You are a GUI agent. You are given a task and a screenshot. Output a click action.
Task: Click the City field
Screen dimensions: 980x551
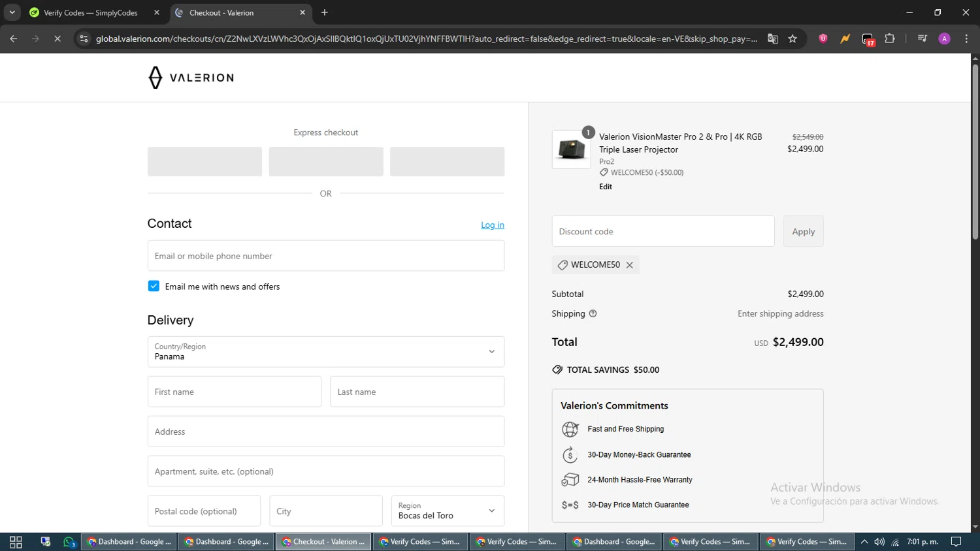click(326, 511)
